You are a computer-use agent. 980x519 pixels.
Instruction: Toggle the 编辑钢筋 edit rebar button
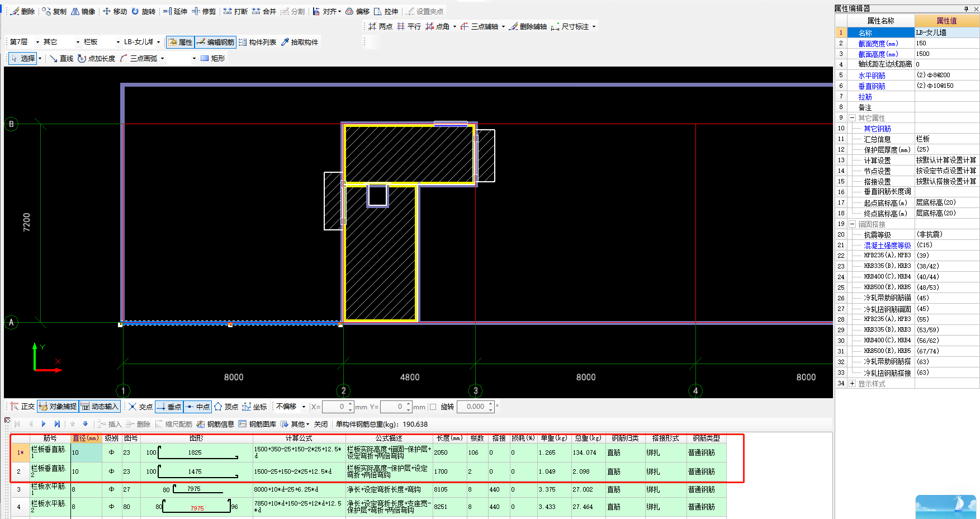215,42
